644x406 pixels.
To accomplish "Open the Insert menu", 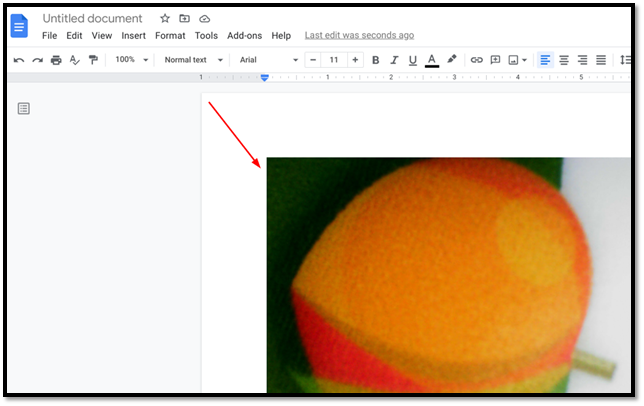I will [133, 36].
